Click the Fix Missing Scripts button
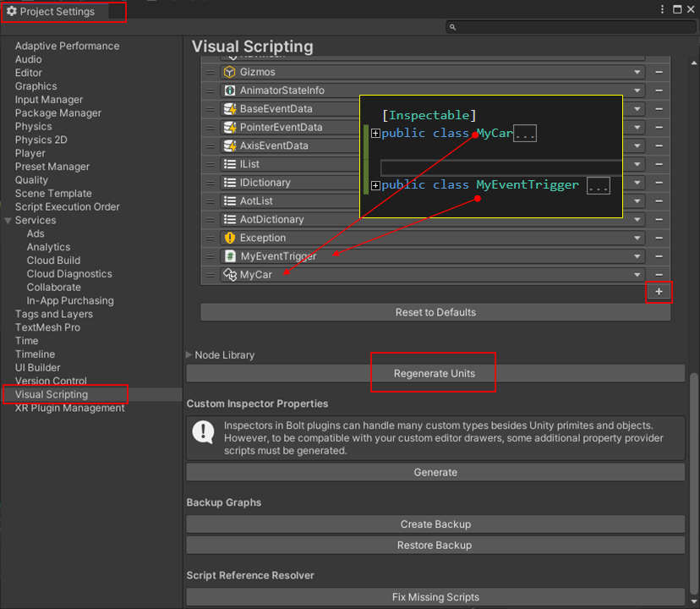The image size is (700, 609). tap(435, 597)
